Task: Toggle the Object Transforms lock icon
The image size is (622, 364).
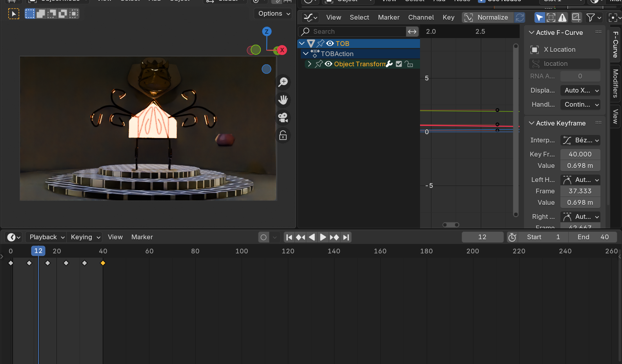Action: [409, 64]
